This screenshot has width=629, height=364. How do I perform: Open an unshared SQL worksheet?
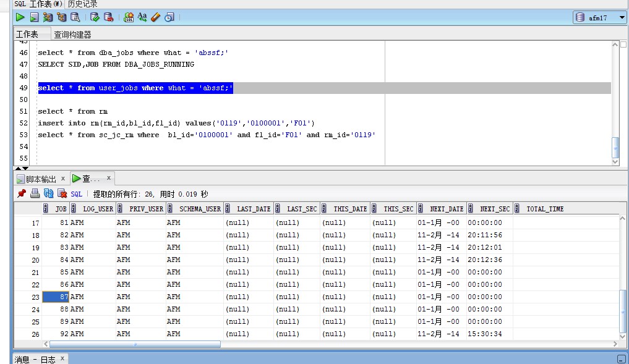pyautogui.click(x=129, y=17)
